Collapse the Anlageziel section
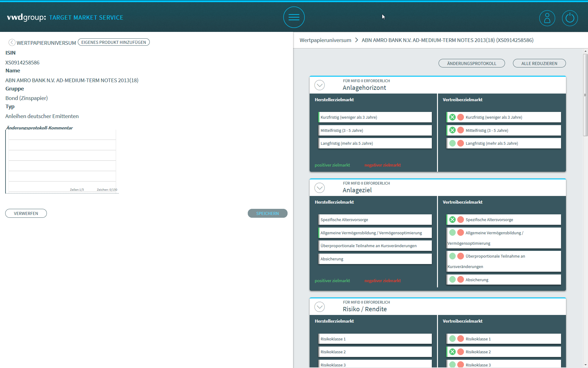This screenshot has width=588, height=368. click(319, 188)
